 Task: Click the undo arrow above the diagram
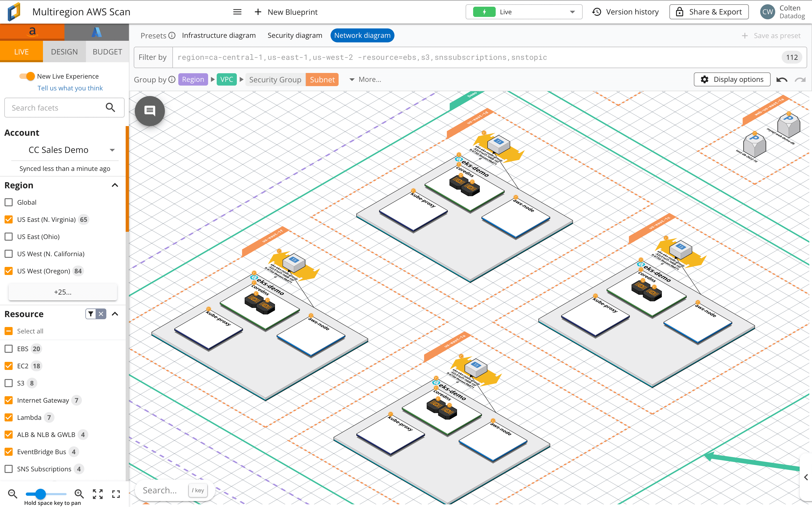click(x=781, y=79)
